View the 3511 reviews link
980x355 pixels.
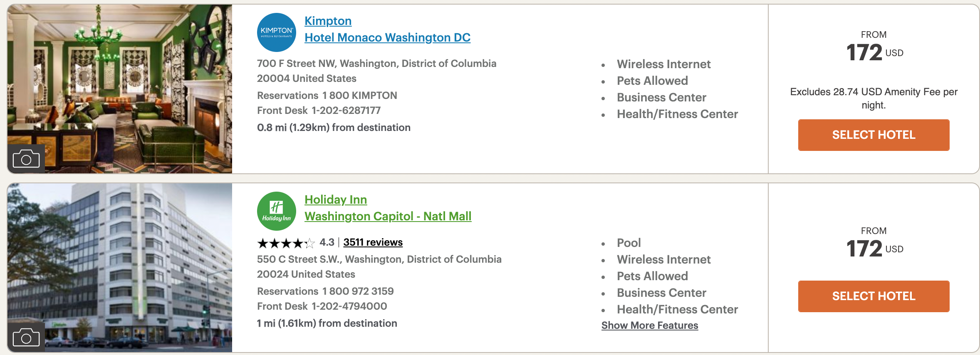pyautogui.click(x=373, y=242)
